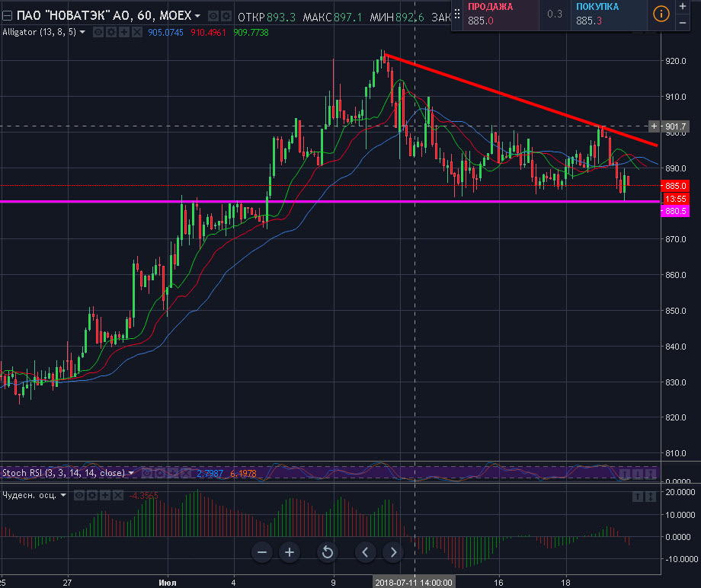This screenshot has width=701, height=588.
Task: Remove the Чудесн. осц. indicator with X icon
Action: 118,495
